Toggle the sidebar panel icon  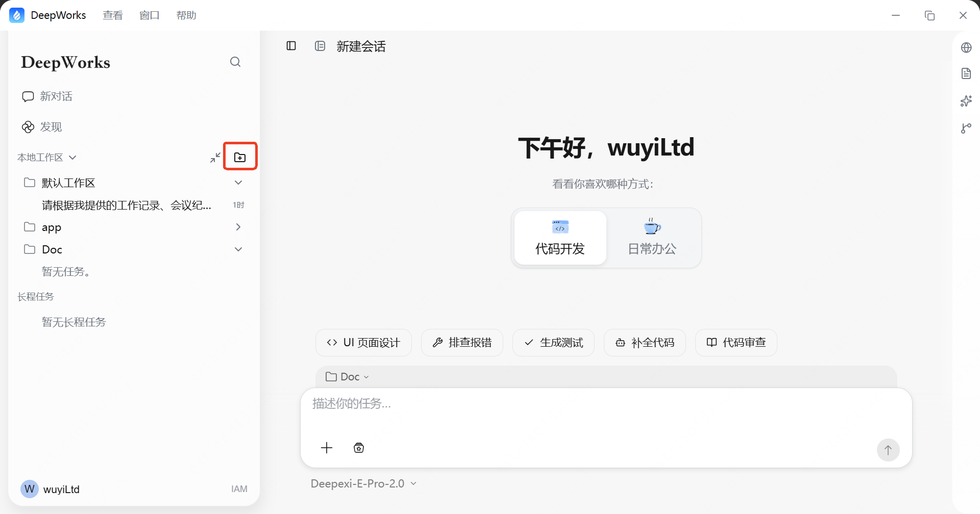(x=291, y=46)
